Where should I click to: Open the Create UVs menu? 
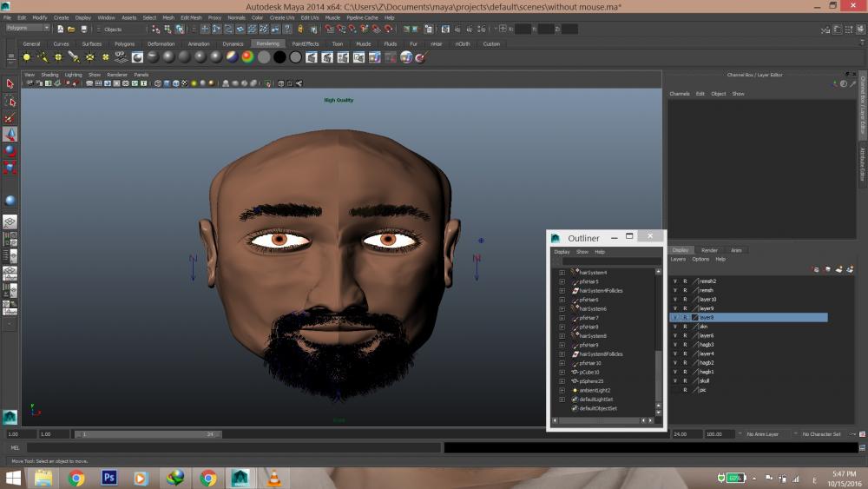click(281, 17)
